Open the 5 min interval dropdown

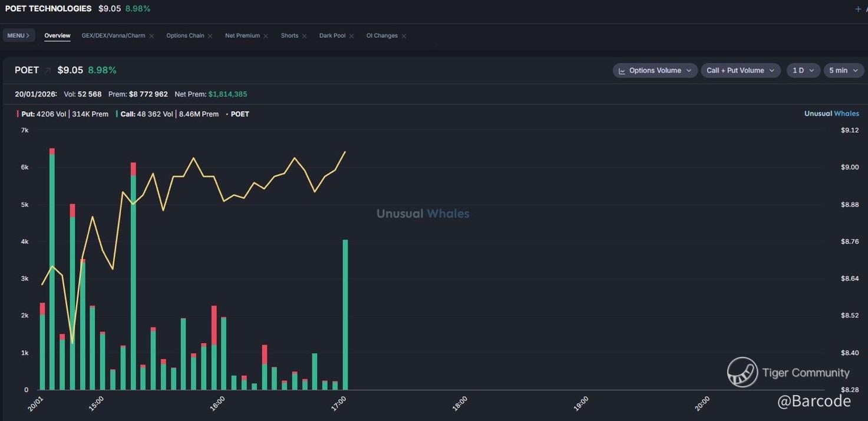(x=843, y=71)
